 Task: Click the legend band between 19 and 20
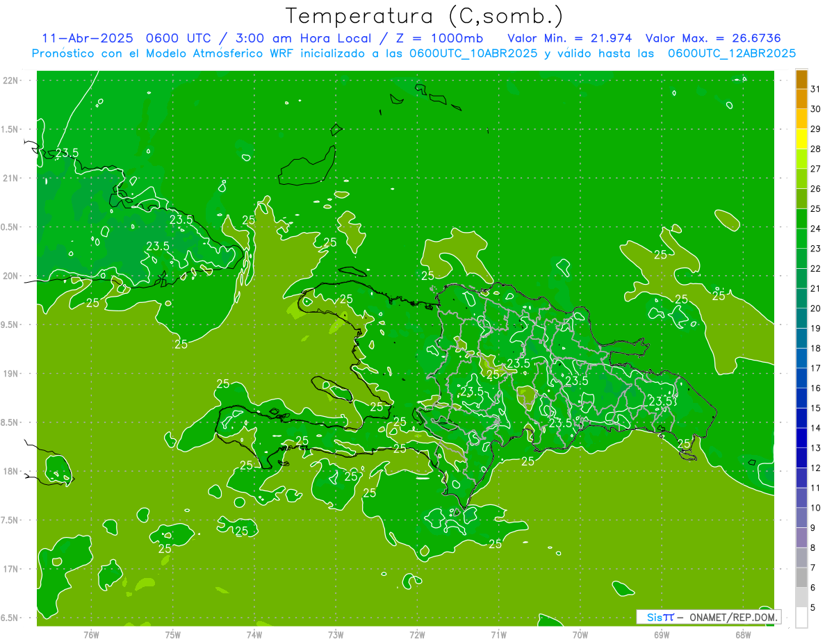click(801, 318)
